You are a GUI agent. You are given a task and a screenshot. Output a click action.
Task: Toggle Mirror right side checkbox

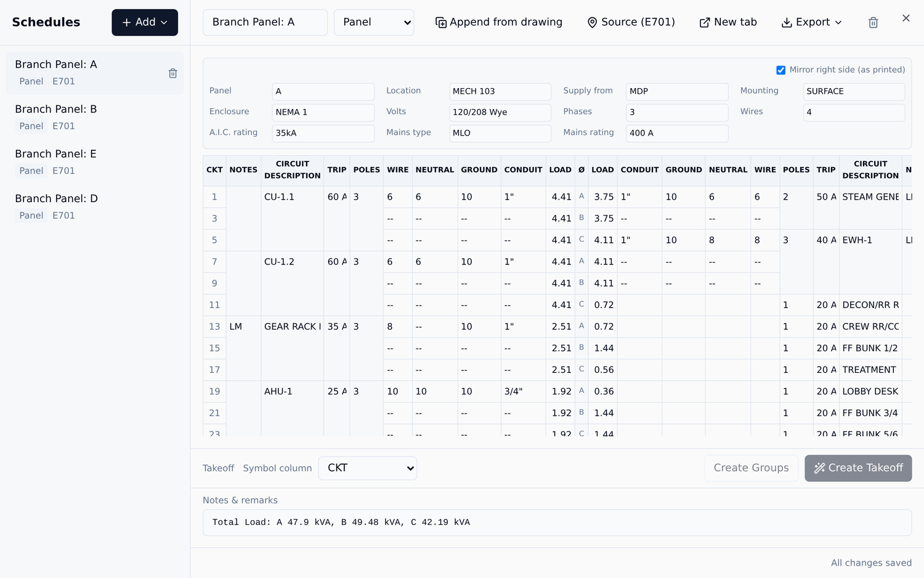(x=780, y=70)
